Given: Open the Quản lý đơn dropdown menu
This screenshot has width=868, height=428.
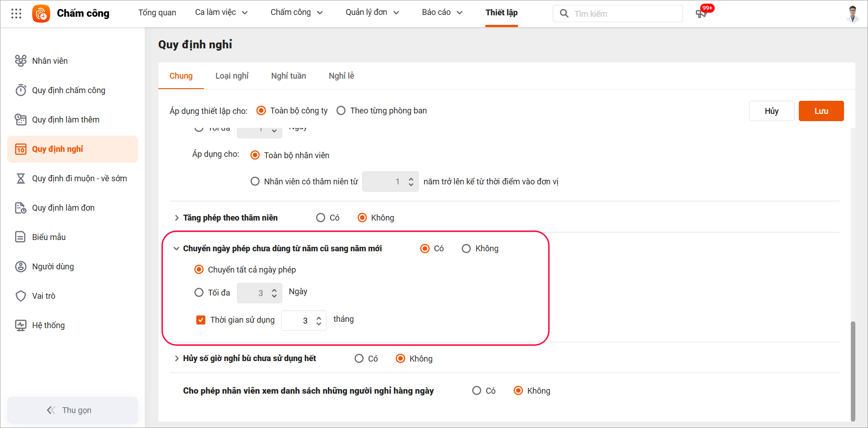Looking at the screenshot, I should coord(373,13).
